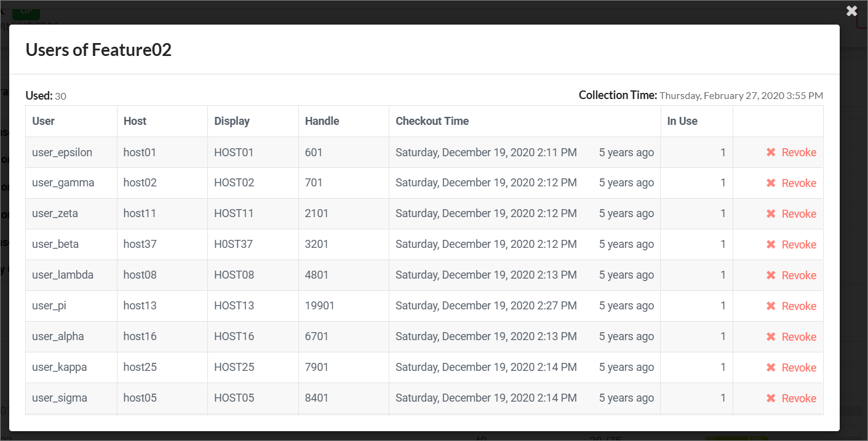Click the X icon beside Revoke for user_epsilon

771,153
